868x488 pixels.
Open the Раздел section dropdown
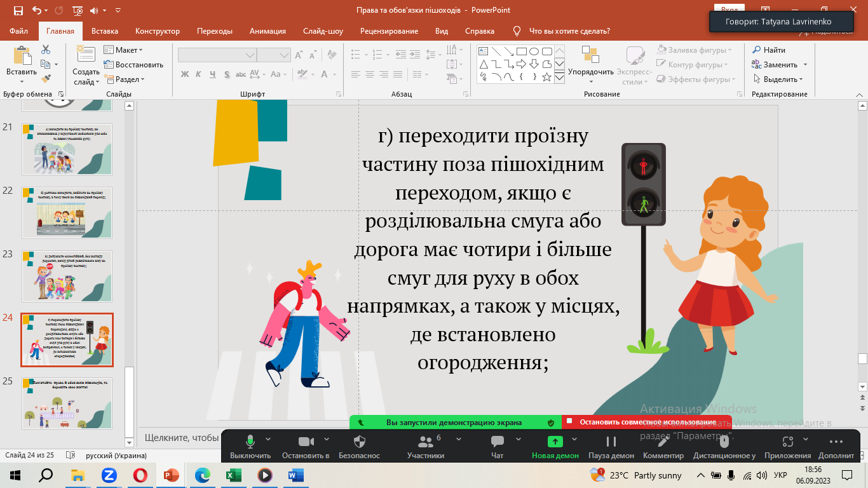[x=125, y=79]
